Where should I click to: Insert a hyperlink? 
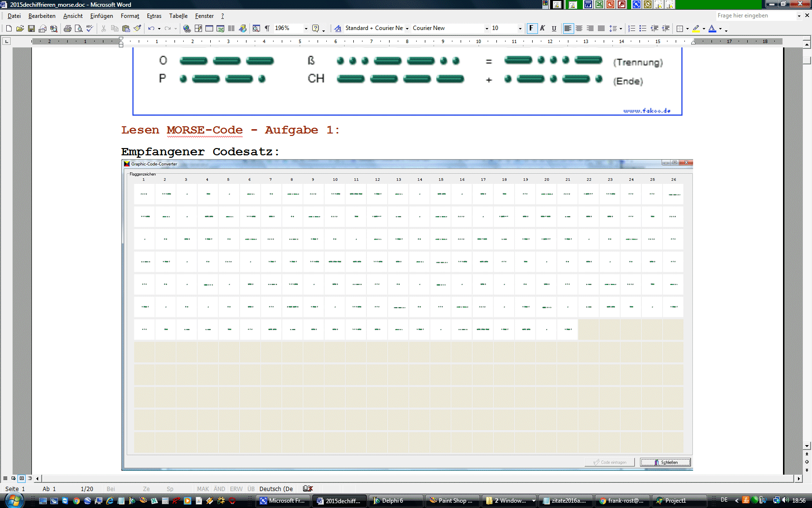(x=187, y=29)
